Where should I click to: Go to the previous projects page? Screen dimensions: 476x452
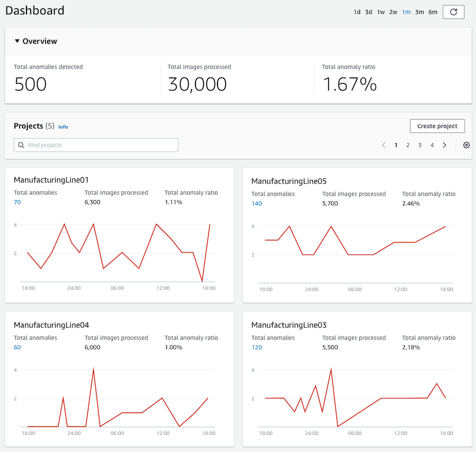click(x=383, y=145)
